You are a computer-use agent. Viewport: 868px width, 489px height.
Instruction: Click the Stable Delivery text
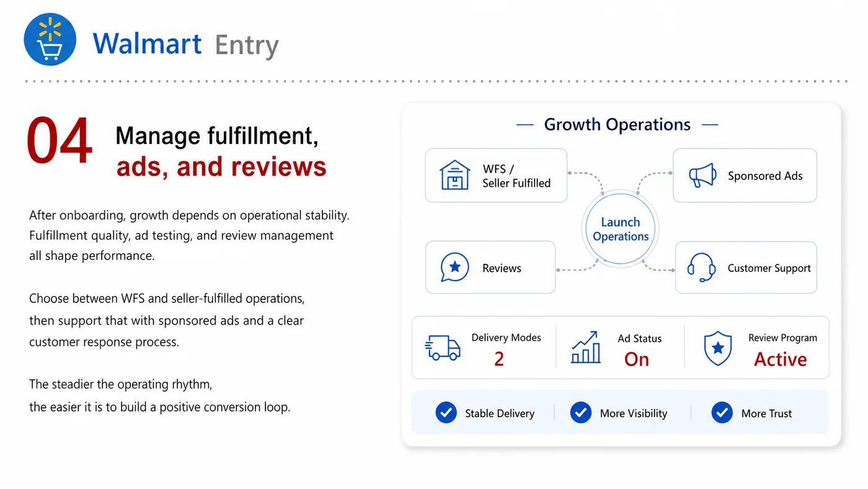point(500,413)
